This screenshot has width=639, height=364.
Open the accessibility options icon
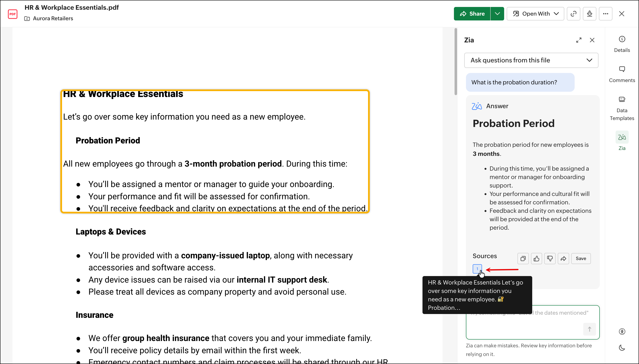click(x=622, y=332)
